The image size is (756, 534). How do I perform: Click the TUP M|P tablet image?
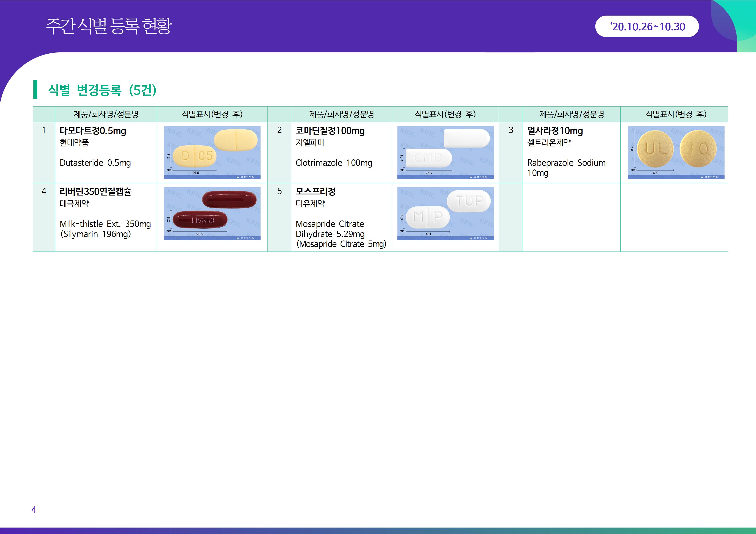coord(445,214)
